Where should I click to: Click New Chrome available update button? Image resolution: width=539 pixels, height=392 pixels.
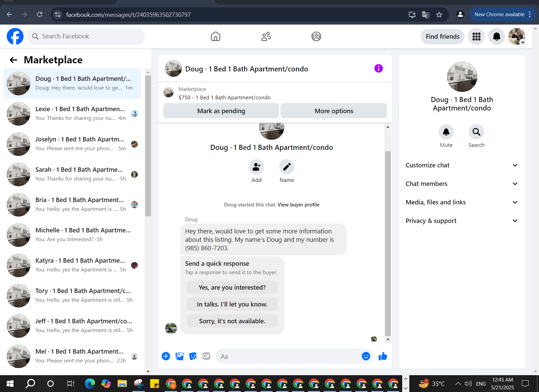point(502,14)
